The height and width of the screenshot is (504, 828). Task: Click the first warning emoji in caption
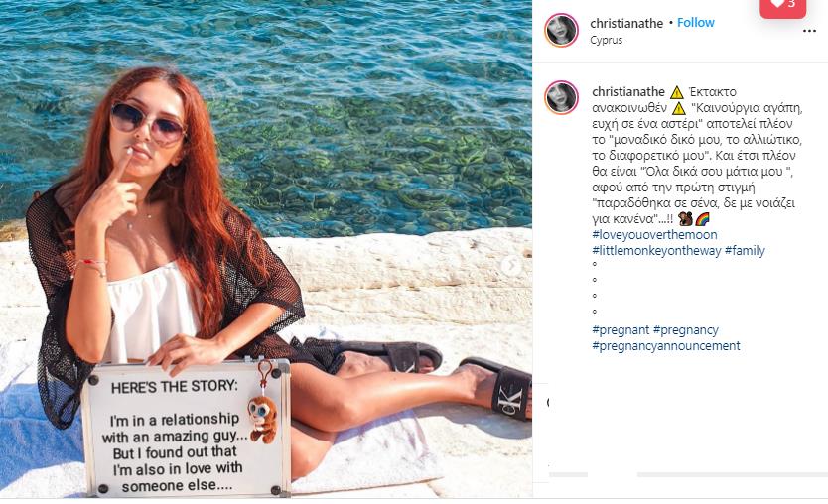[677, 92]
